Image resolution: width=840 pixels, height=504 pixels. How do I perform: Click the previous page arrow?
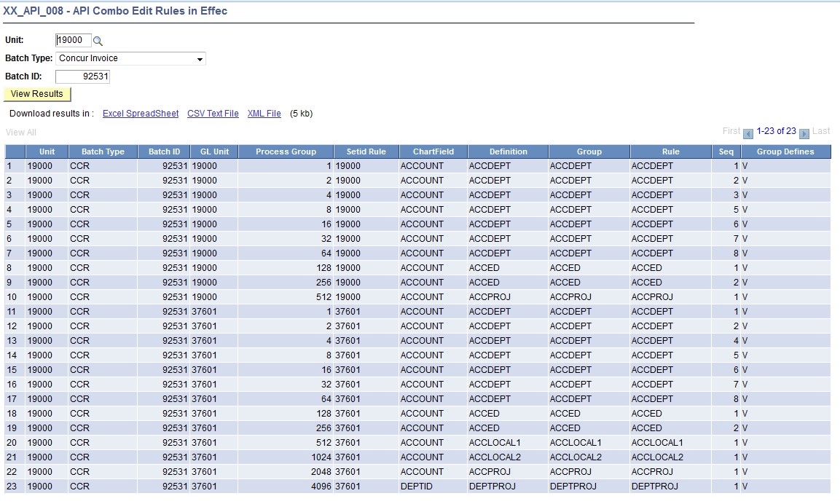coord(747,131)
